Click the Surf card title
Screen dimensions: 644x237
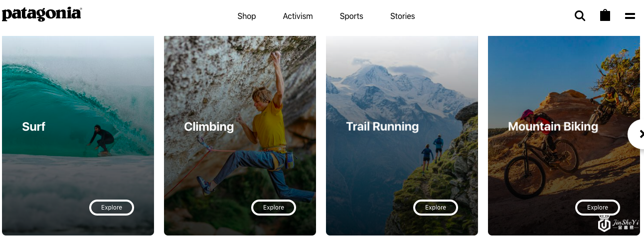(34, 127)
